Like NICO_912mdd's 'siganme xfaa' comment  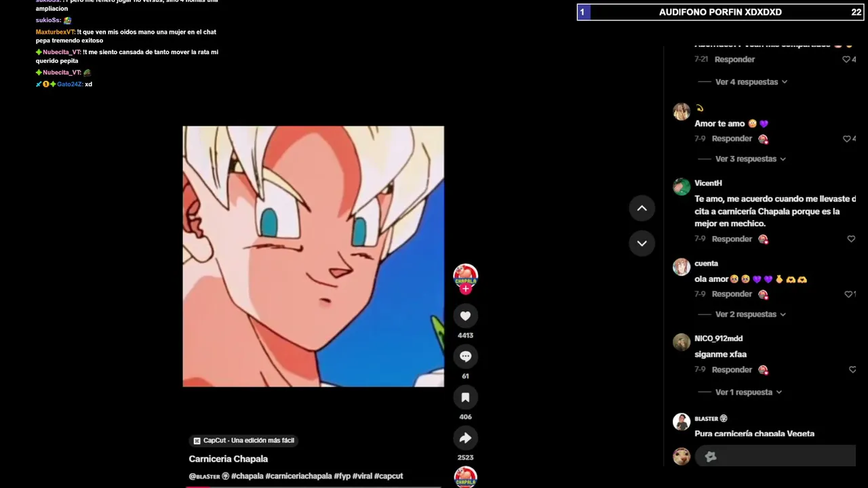point(852,370)
